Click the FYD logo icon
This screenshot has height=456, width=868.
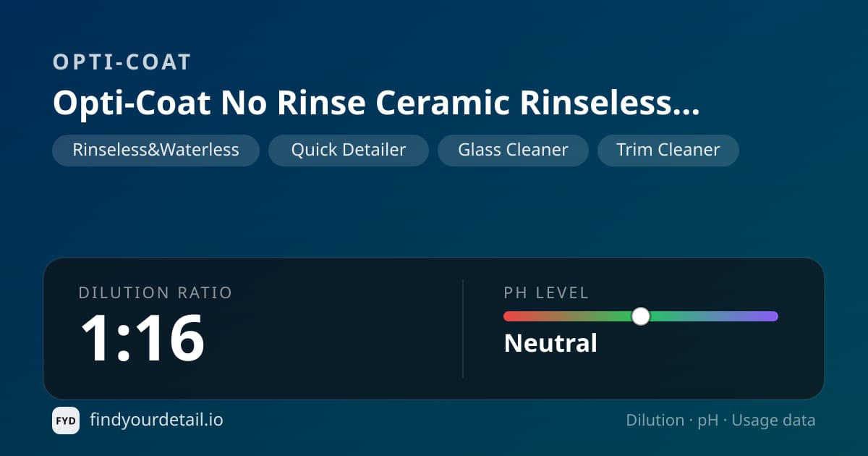point(66,421)
